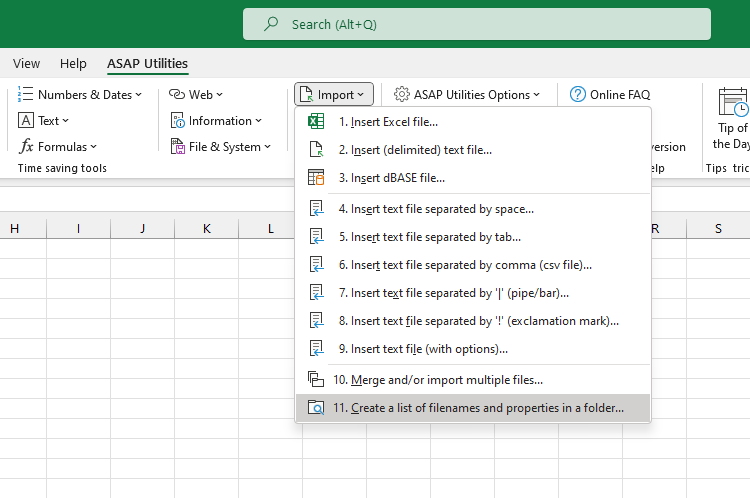The width and height of the screenshot is (750, 498).
Task: Click the question mark icon of Online FAQ
Action: click(577, 94)
